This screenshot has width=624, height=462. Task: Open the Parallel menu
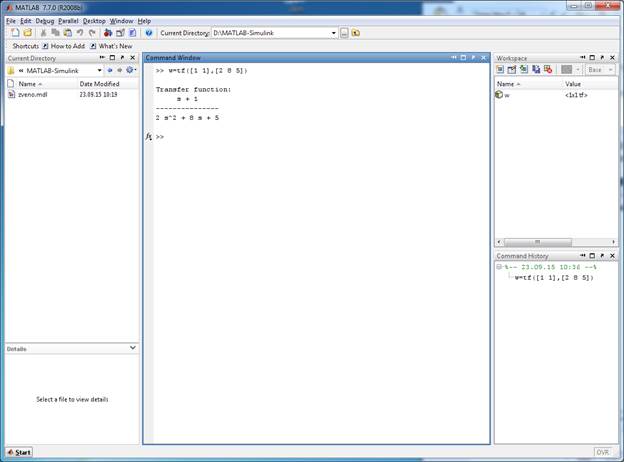point(68,21)
